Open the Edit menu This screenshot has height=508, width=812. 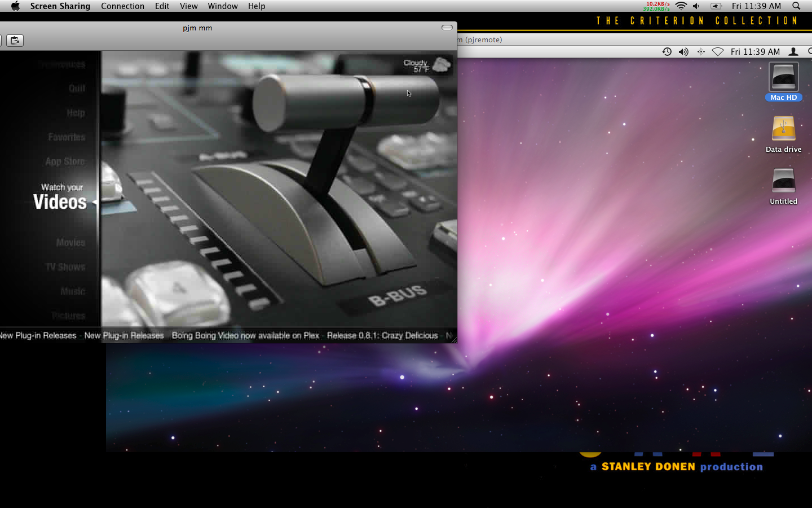coord(162,6)
